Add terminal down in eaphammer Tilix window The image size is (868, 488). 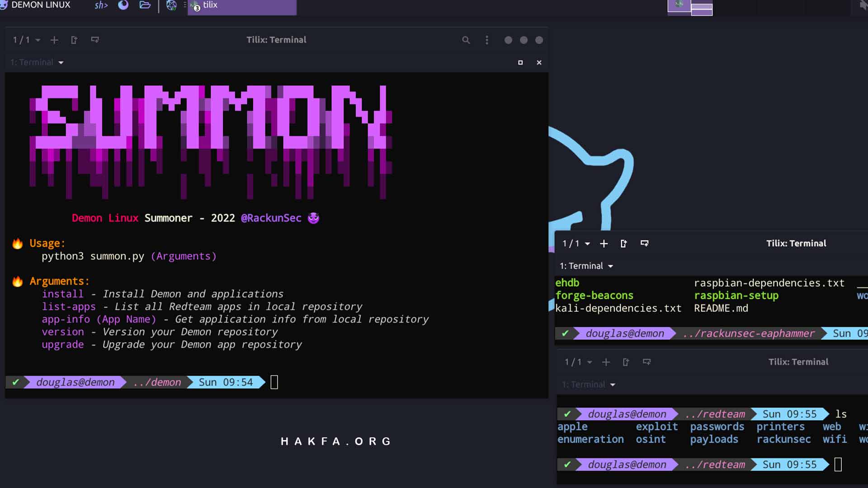(645, 244)
